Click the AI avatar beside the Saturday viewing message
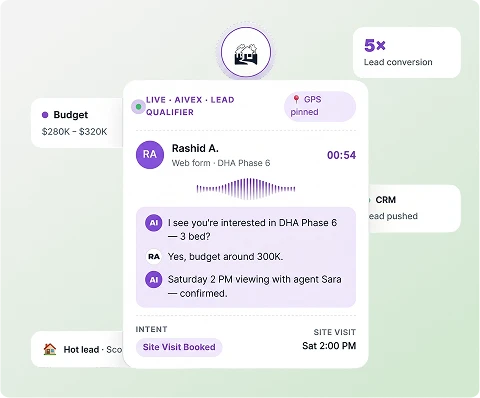480x398 pixels. 154,280
